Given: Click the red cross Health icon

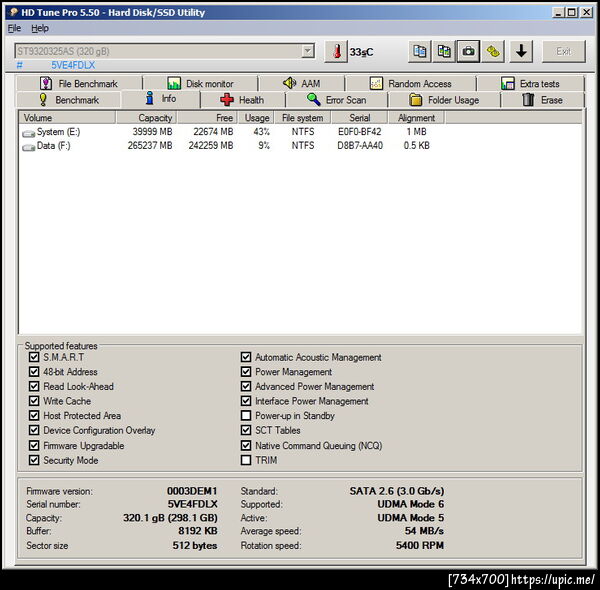Looking at the screenshot, I should (x=227, y=100).
